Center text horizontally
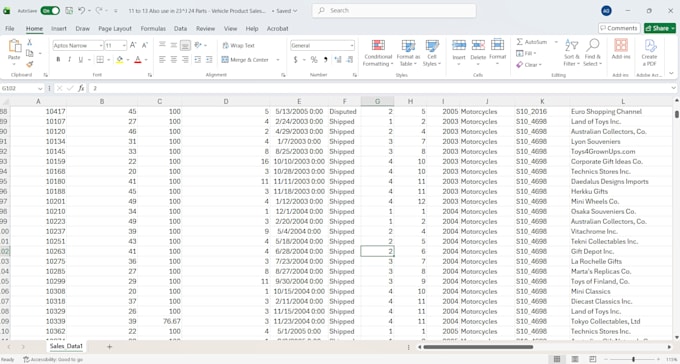Image resolution: width=680 pixels, height=364 pixels. (173, 60)
